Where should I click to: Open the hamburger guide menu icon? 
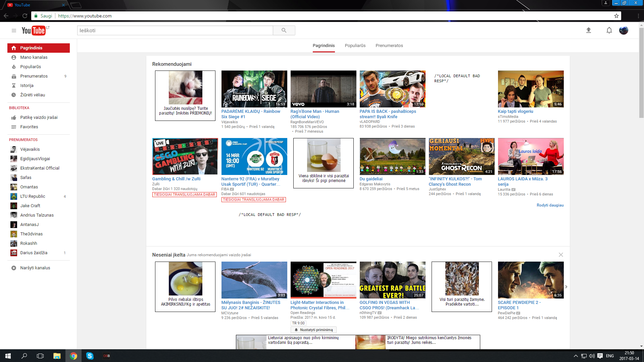click(14, 31)
